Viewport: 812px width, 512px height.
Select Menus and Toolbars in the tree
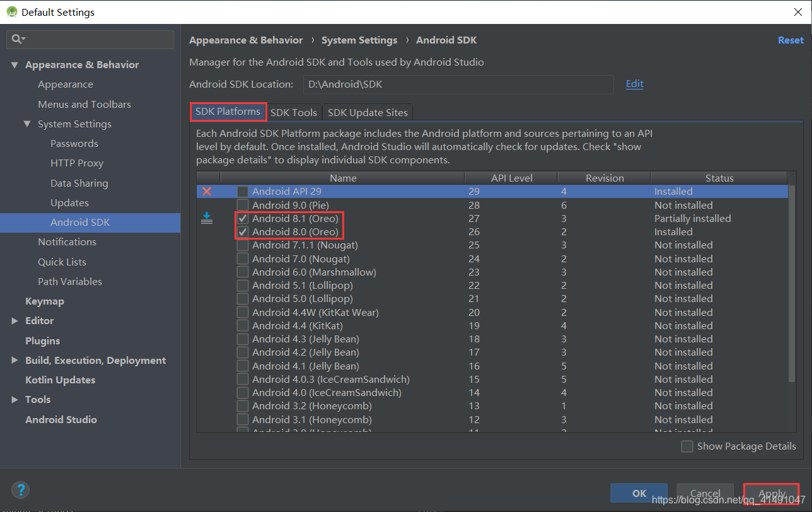pos(84,104)
